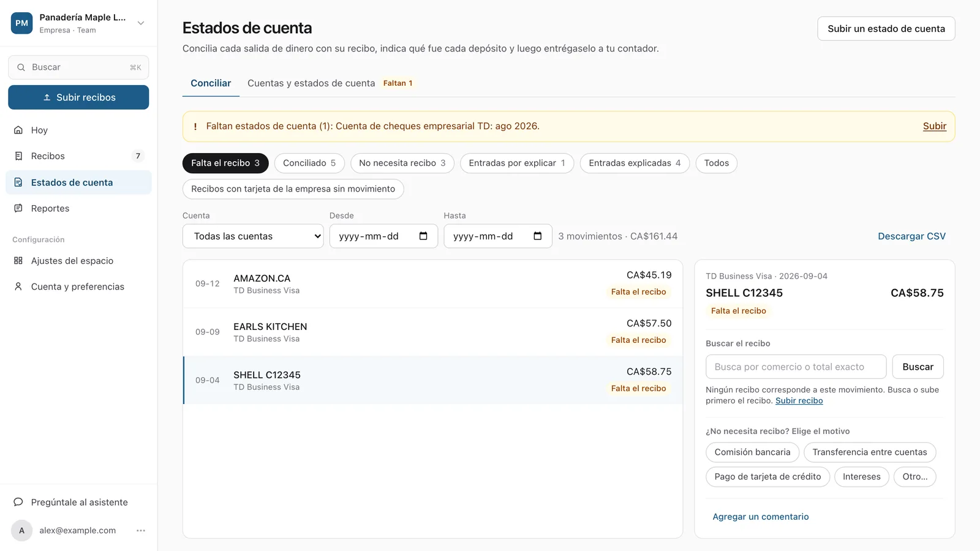Click the PM workspace avatar
980x551 pixels.
click(22, 23)
